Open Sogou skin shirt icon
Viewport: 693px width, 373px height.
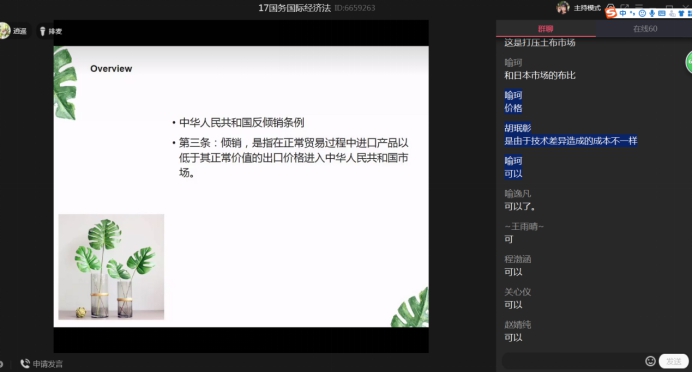681,13
